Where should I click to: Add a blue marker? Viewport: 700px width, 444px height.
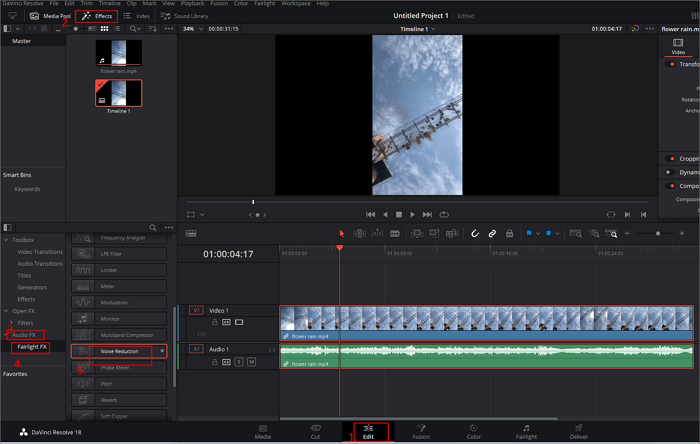click(x=549, y=234)
